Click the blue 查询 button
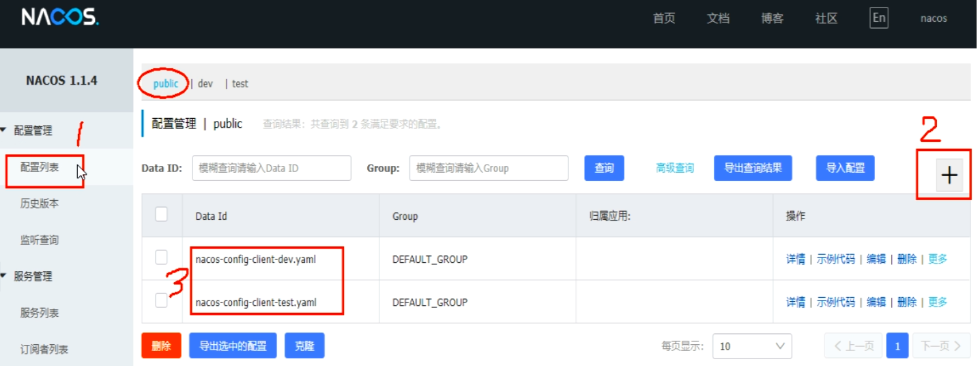Screen dimensions: 980x366 point(604,168)
